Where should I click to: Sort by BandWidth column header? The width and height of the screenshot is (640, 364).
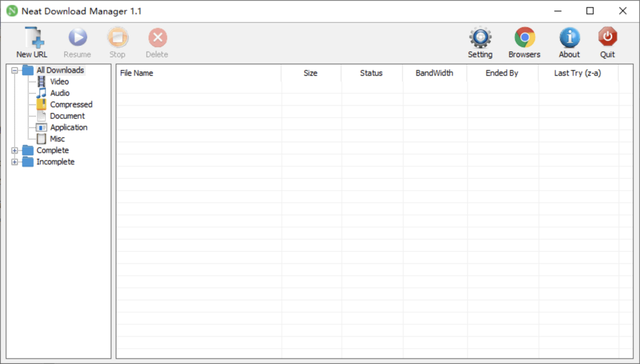(435, 73)
